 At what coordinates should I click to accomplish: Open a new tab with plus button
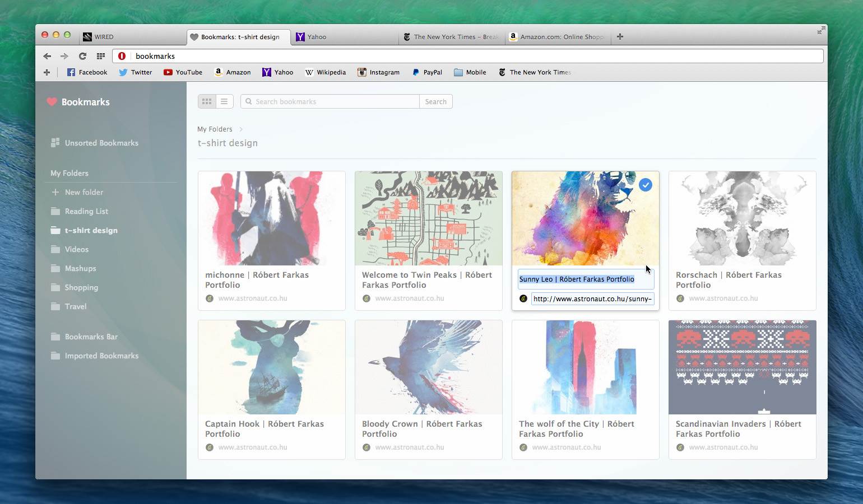[x=620, y=37]
